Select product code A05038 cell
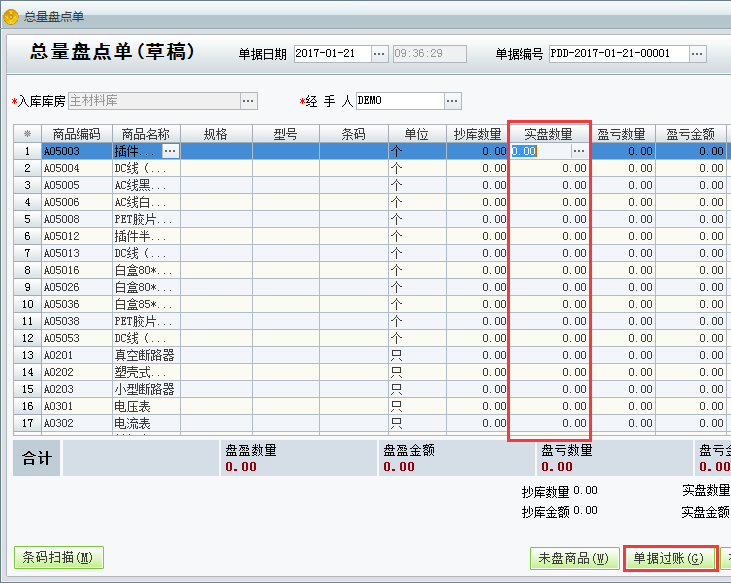Viewport: 731px width, 583px height. coord(77,321)
